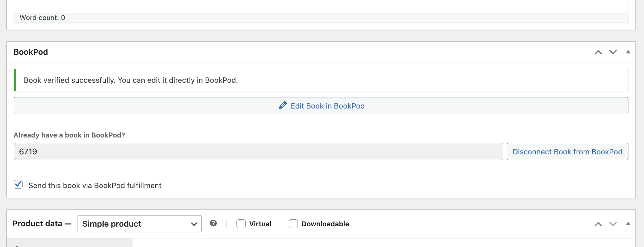
Task: Move the BookPod panel up with the up arrow
Action: click(x=599, y=52)
